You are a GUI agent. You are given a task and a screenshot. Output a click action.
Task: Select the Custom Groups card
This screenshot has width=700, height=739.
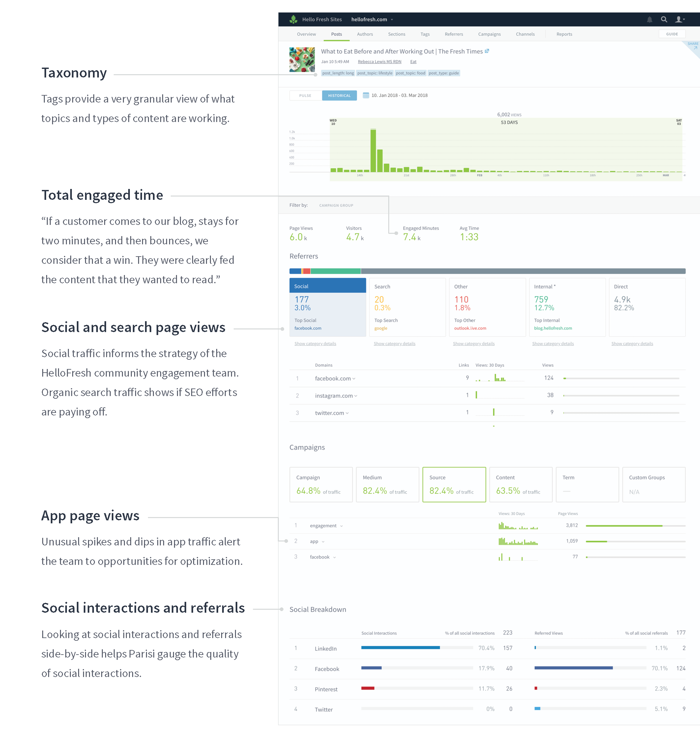pos(654,485)
